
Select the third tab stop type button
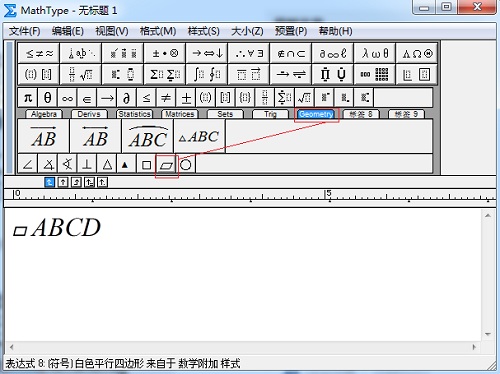pyautogui.click(x=76, y=182)
